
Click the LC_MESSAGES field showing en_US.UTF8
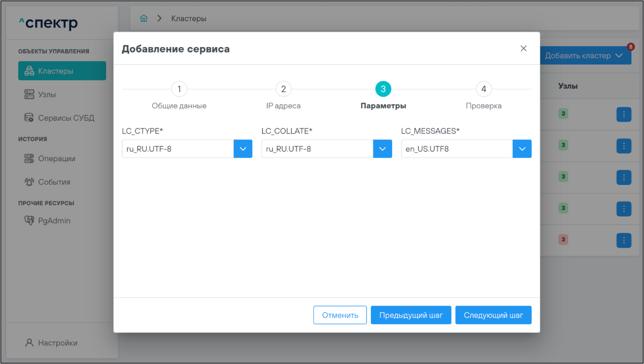[x=456, y=149]
